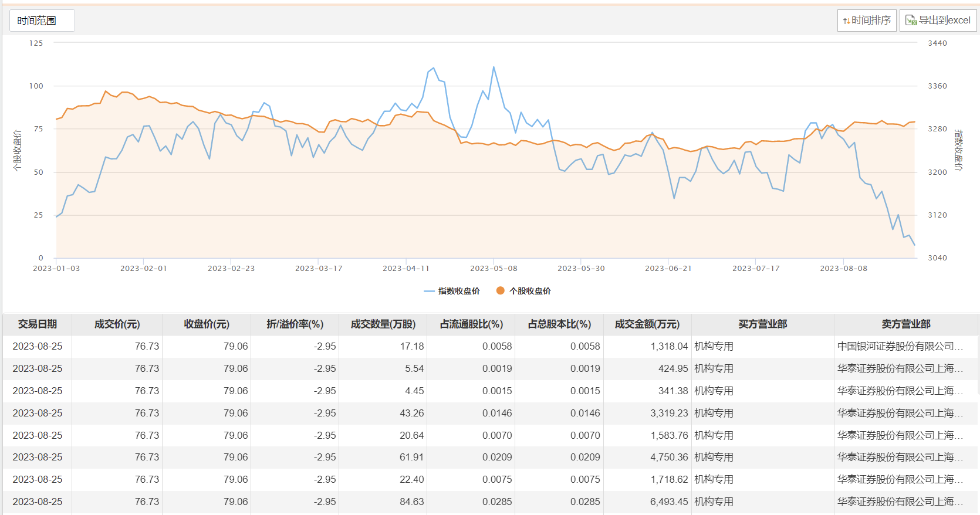The image size is (980, 515).
Task: Select the row with 中国银河证券 seller
Action: pyautogui.click(x=900, y=347)
